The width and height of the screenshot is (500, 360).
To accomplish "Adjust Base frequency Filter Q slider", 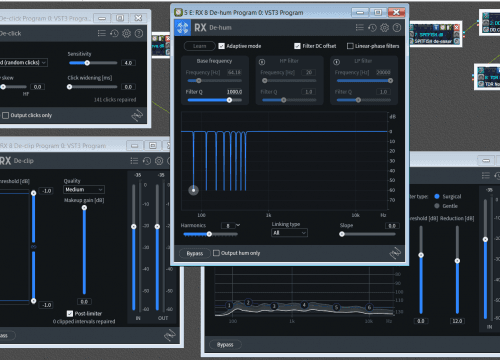I will click(x=214, y=100).
